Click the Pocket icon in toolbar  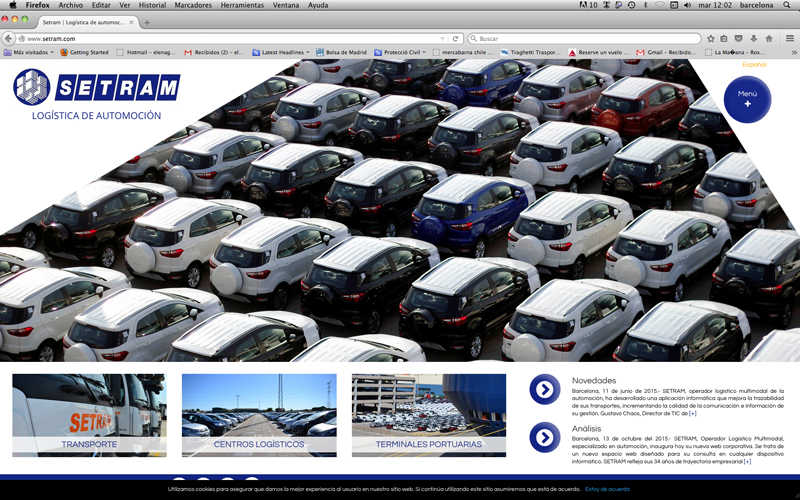738,39
